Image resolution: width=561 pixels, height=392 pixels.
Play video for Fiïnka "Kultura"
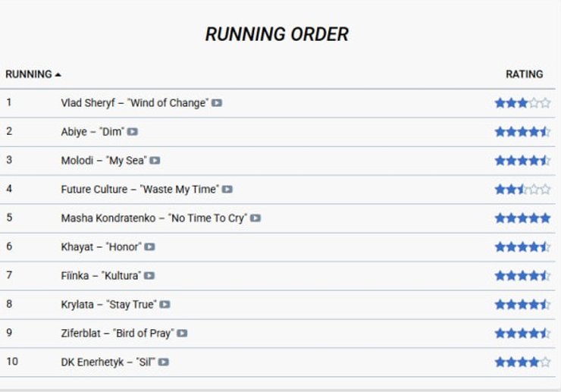tap(149, 276)
